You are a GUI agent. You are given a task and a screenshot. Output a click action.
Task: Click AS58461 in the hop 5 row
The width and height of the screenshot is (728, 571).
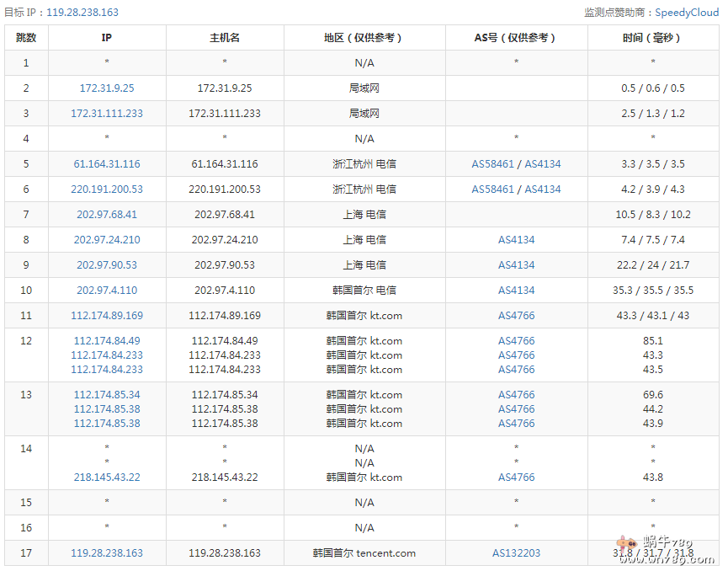pos(492,164)
